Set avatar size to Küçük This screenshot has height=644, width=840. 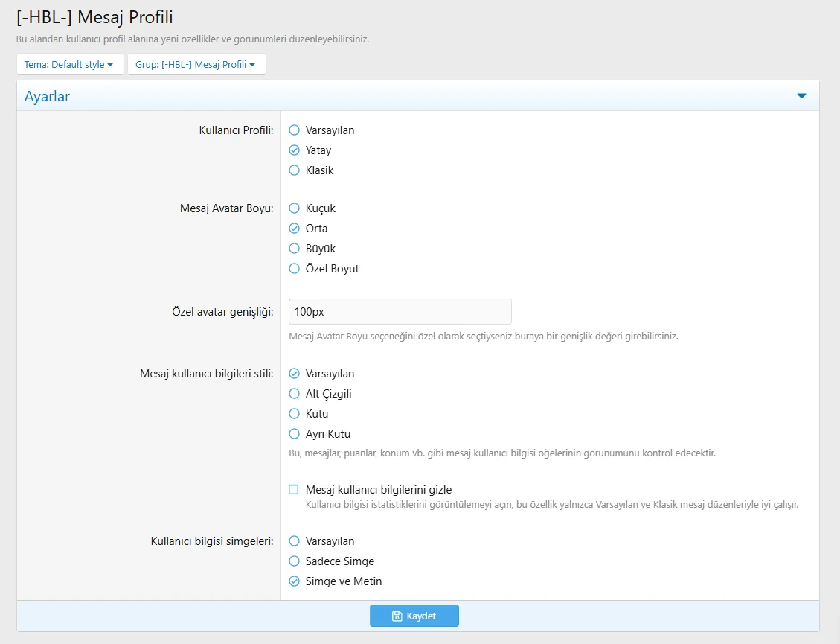click(x=294, y=208)
